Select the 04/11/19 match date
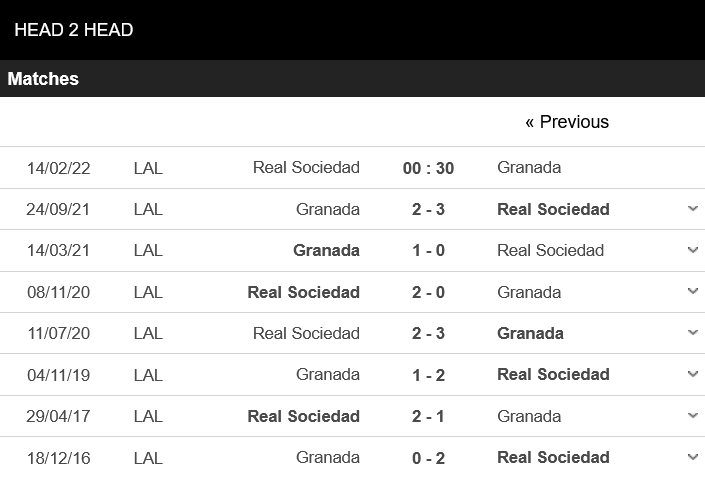This screenshot has width=705, height=477. click(x=59, y=374)
